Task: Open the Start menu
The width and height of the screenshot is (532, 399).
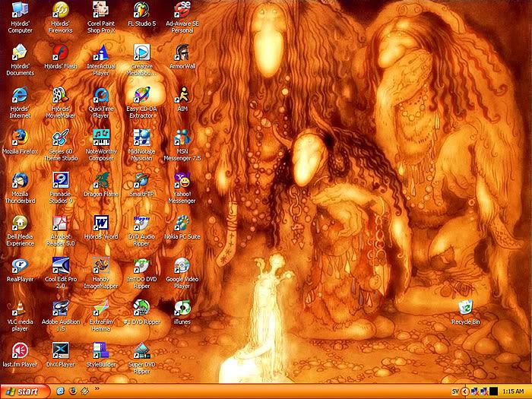Action: (x=24, y=391)
